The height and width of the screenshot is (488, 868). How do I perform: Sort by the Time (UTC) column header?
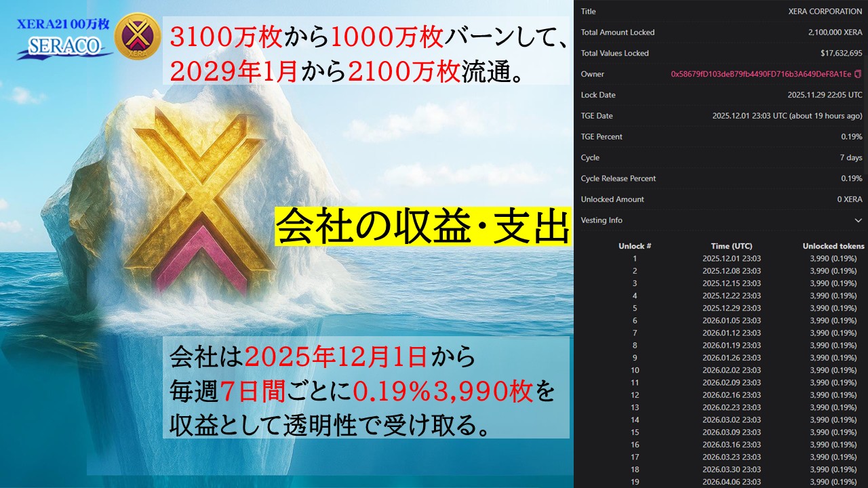click(x=731, y=246)
